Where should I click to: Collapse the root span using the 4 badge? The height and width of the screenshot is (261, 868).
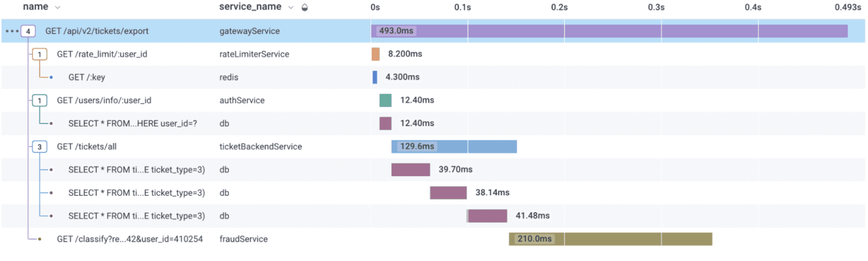click(28, 31)
